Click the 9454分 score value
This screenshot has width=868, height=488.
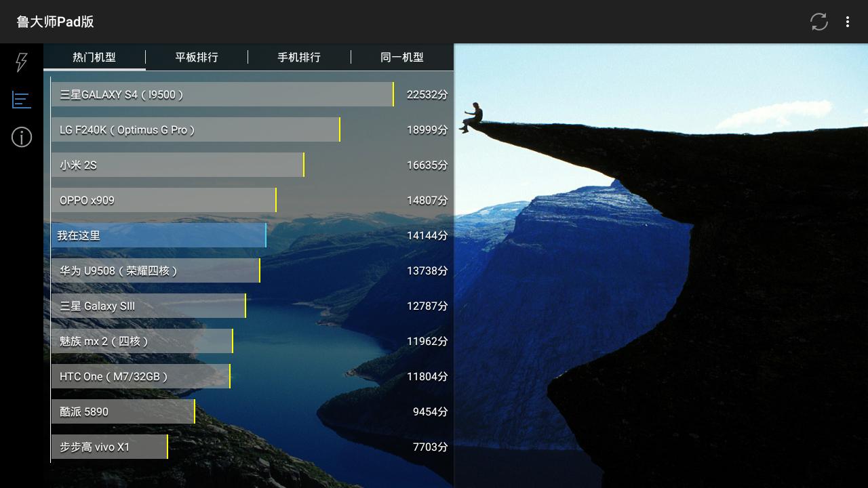(431, 412)
